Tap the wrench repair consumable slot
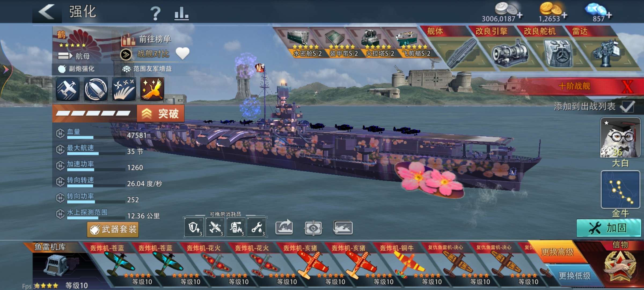Image resolution: width=644 pixels, height=290 pixels. click(x=257, y=227)
